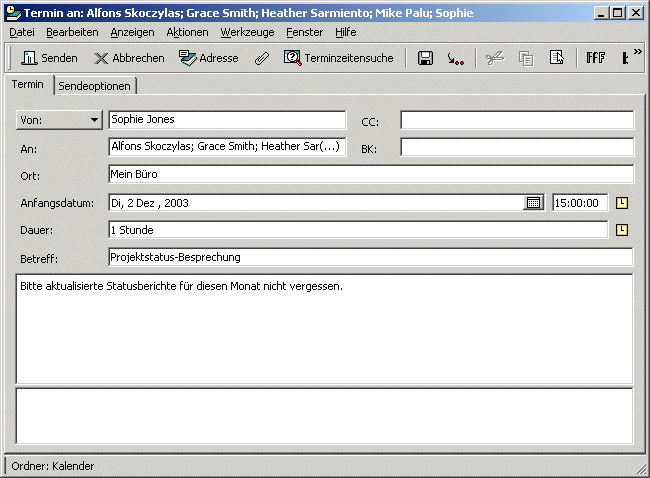The width and height of the screenshot is (650, 478).
Task: Switch to the Sendeoptionen tab
Action: 95,86
